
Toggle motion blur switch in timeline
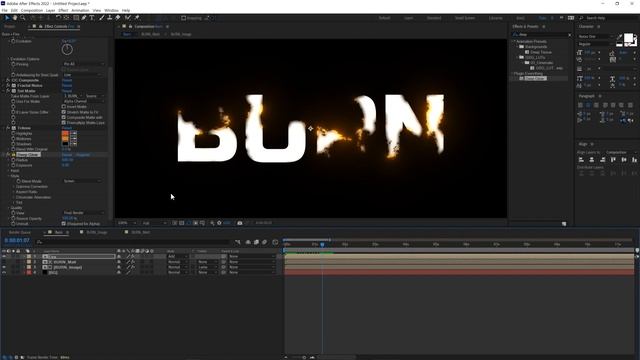tap(265, 242)
